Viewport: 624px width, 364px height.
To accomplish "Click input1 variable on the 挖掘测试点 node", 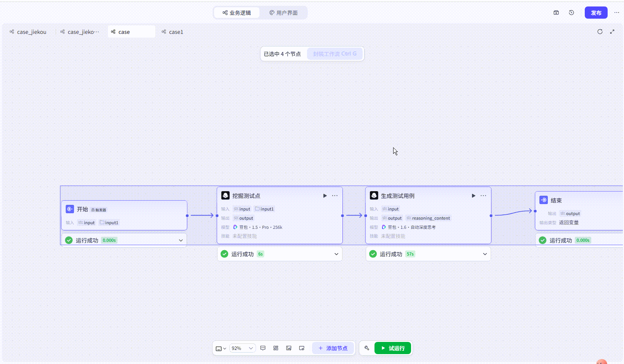I will coord(264,209).
